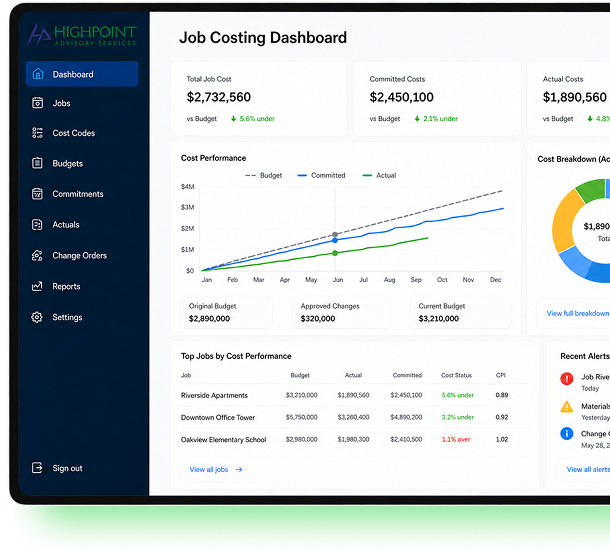Click the Settings gear icon
The height and width of the screenshot is (560, 610).
coord(37,317)
